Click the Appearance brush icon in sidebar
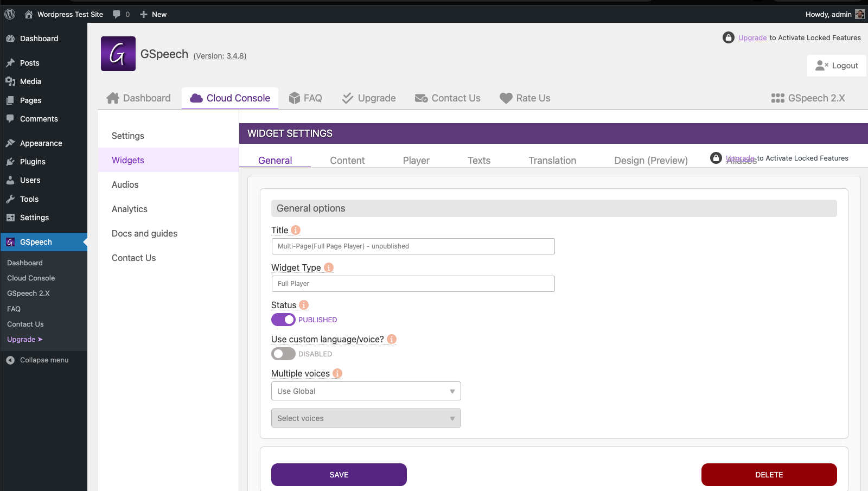 point(10,143)
